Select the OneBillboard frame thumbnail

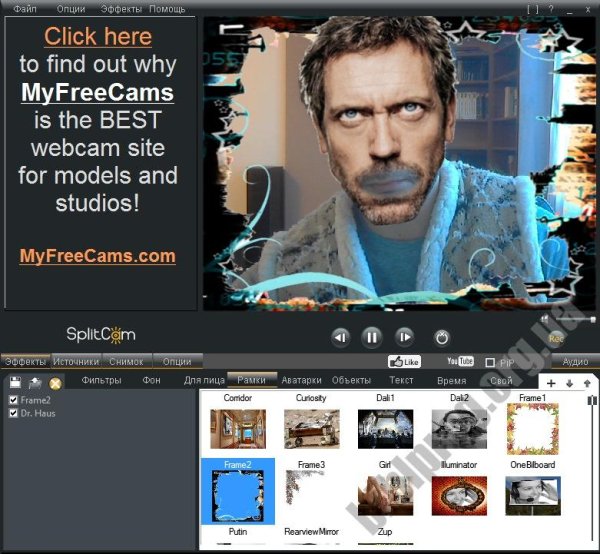tap(533, 496)
